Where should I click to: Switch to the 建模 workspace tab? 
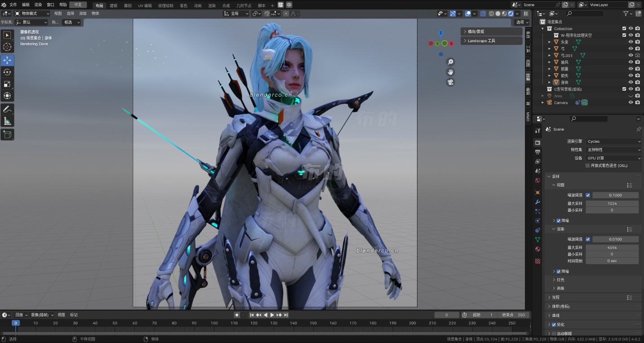pyautogui.click(x=113, y=5)
